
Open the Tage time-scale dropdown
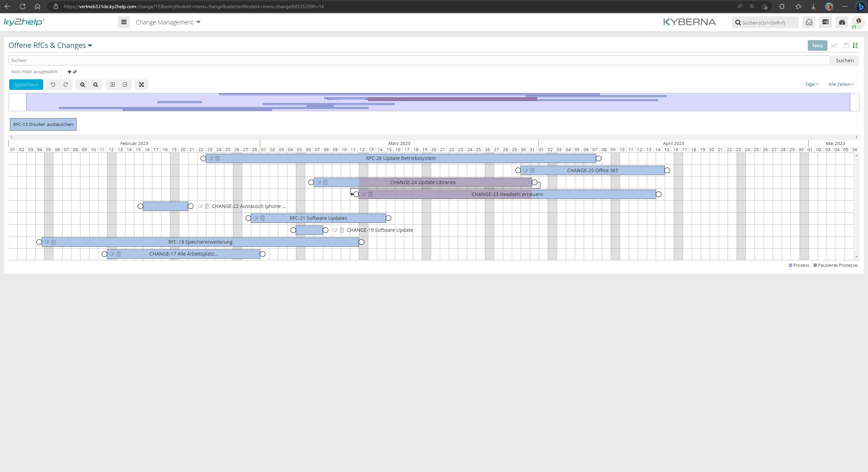[x=811, y=84]
